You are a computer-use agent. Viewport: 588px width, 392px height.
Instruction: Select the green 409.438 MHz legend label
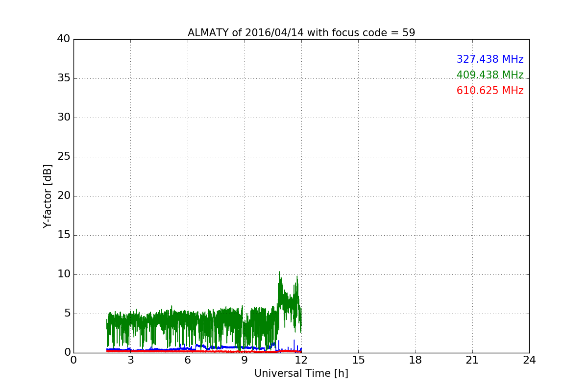coord(490,75)
